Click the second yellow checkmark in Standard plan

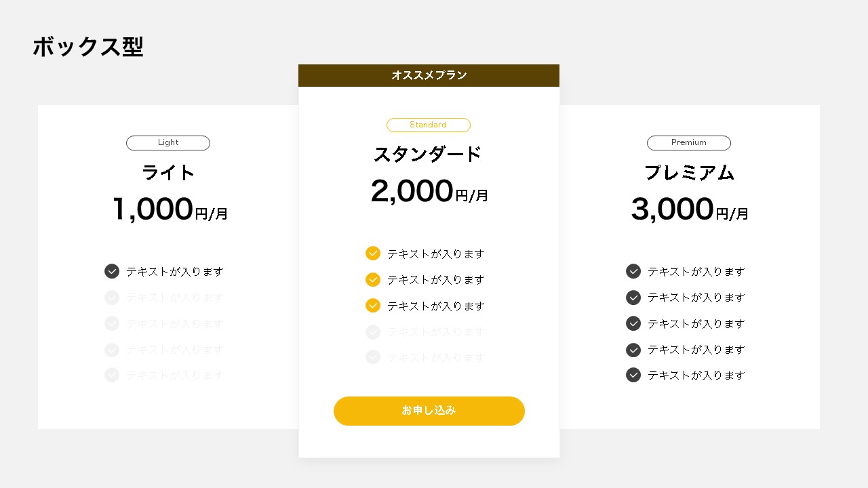point(373,279)
